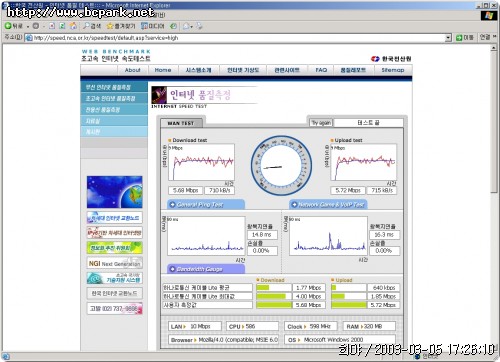Click the Try again button
Image resolution: width=500 pixels, height=362 pixels.
pyautogui.click(x=321, y=123)
